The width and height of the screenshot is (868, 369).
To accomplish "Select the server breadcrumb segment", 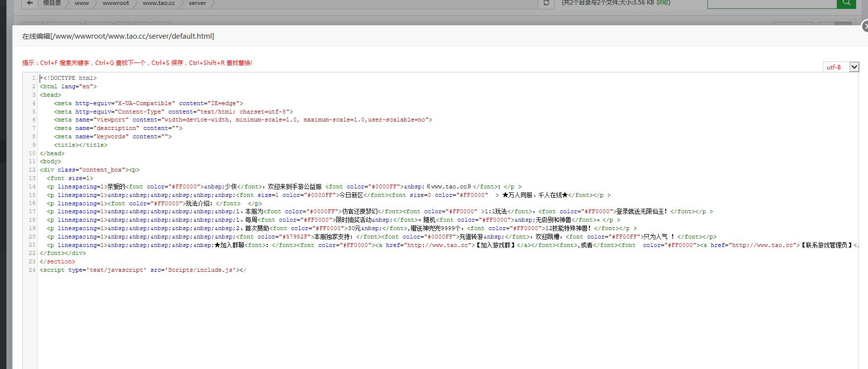I will pos(197,3).
